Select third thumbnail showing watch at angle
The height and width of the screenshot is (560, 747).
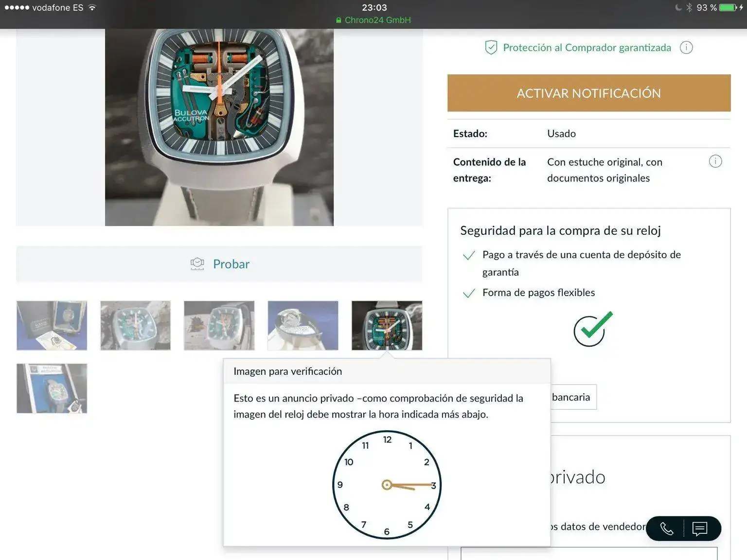coord(219,325)
